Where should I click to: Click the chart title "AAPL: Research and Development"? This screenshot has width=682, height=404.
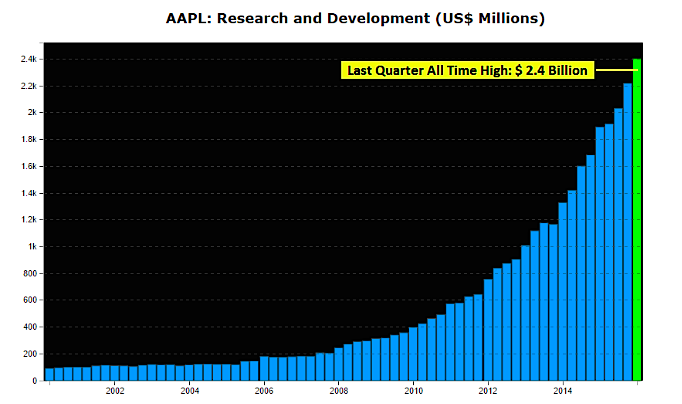(x=355, y=18)
